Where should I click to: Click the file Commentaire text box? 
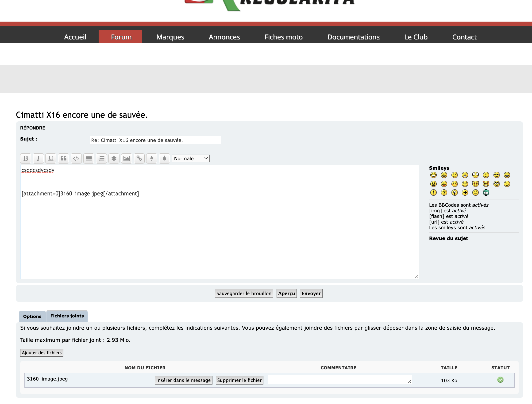coord(339,380)
